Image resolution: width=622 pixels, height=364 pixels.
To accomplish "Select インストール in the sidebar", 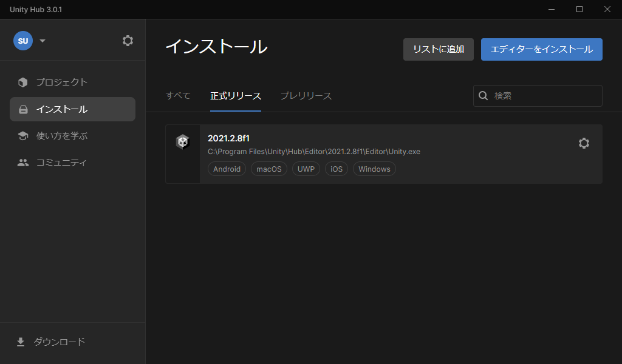I will click(x=61, y=109).
